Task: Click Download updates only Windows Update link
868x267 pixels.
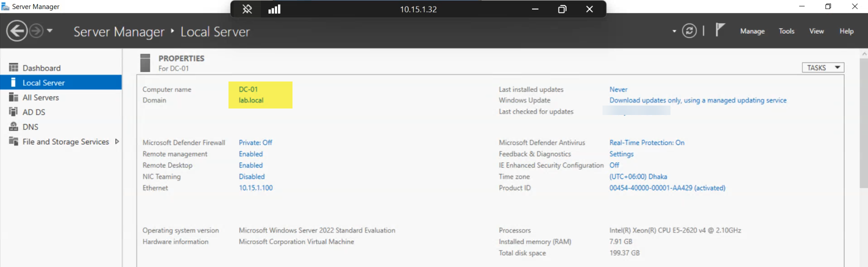Action: tap(697, 100)
